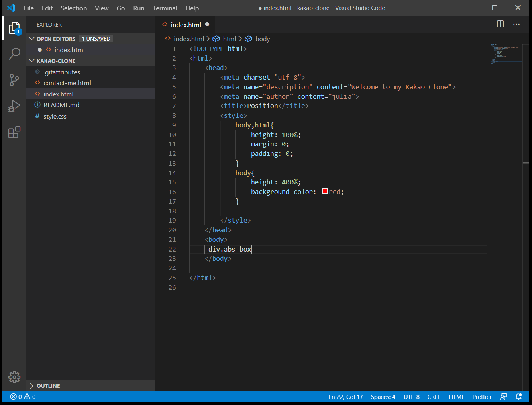Click the 'height: 400%;' declaration
Image resolution: width=532 pixels, height=405 pixels.
(x=275, y=182)
